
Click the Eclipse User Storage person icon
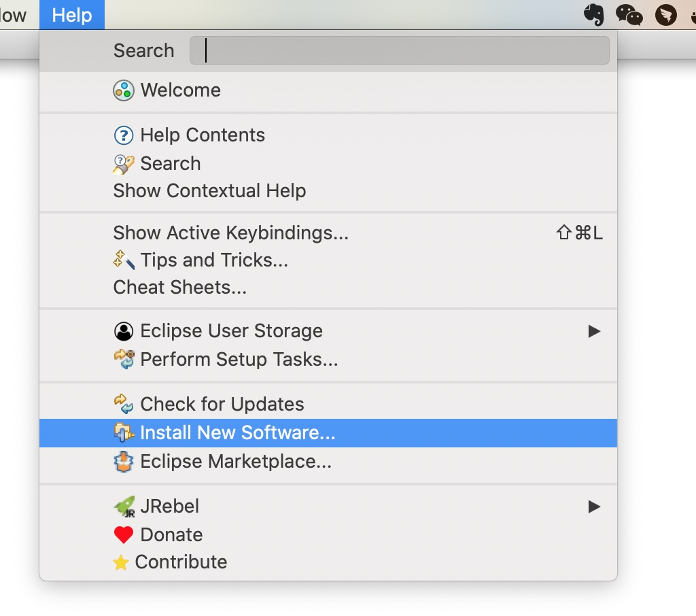[123, 331]
